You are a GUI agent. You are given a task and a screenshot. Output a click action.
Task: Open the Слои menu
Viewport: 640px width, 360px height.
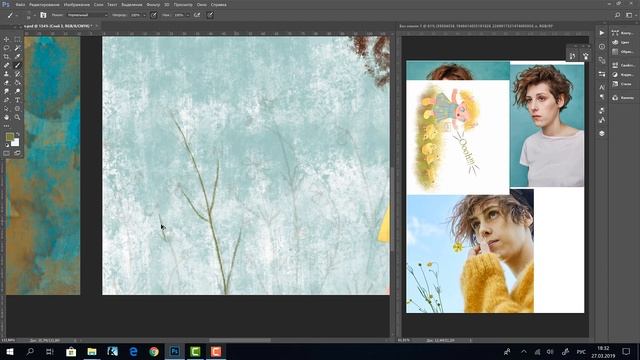pos(98,4)
